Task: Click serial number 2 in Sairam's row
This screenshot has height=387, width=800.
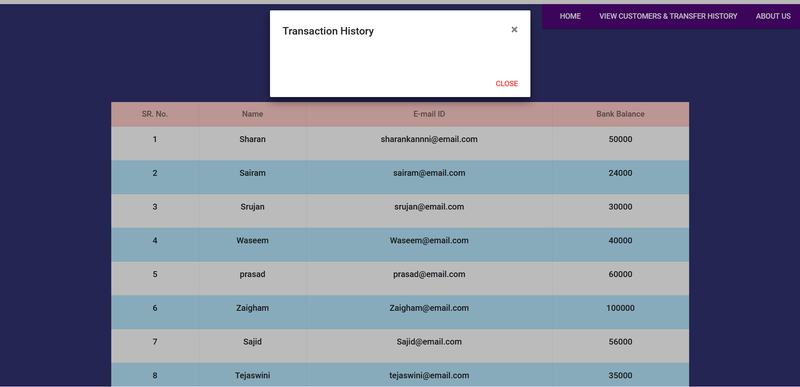Action: click(x=155, y=173)
